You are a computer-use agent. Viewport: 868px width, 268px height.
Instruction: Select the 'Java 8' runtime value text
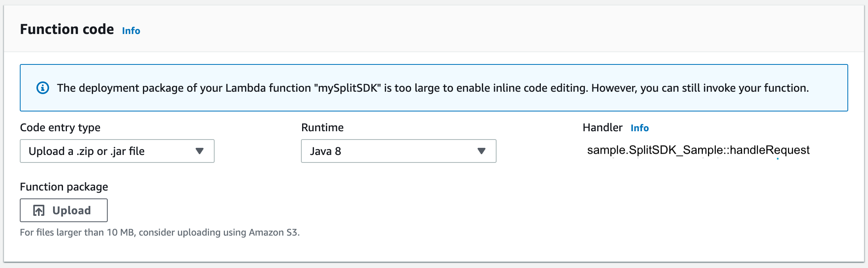click(x=325, y=151)
